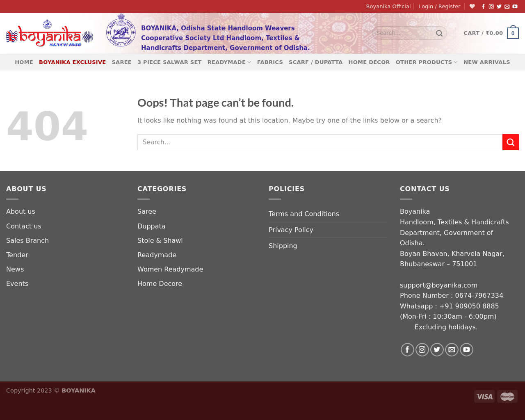Open Stole & Shawl footer link
This screenshot has height=420, width=525.
(160, 241)
